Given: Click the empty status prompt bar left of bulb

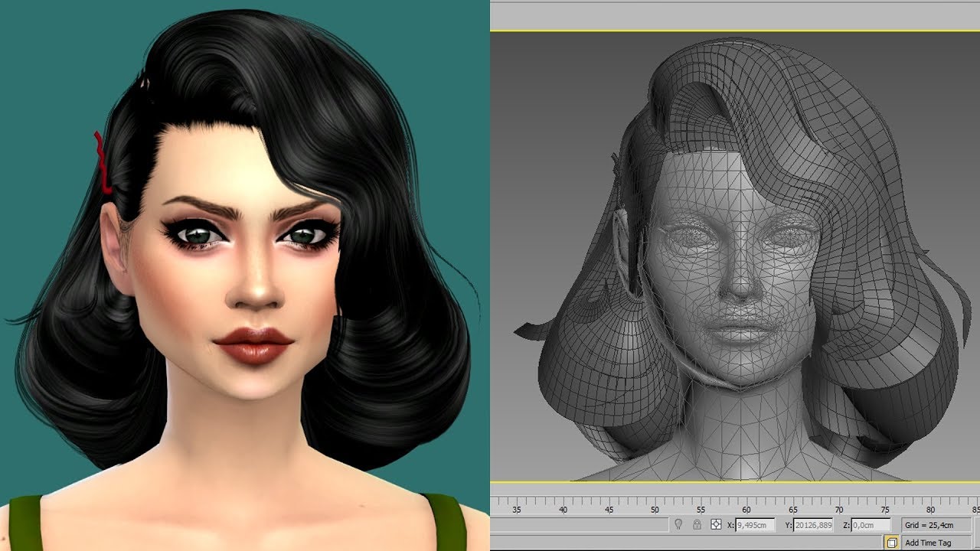Looking at the screenshot, I should pos(579,525).
